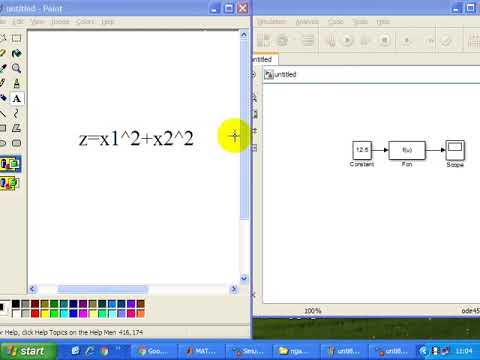
Task: Choose the opaque background text option
Action: [10, 164]
